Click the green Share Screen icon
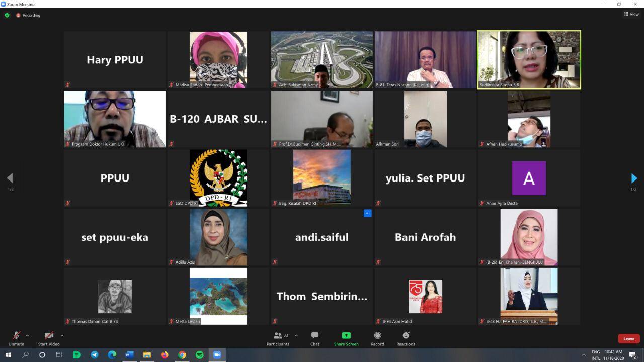Screen dimensions: 644x362 [x=346, y=335]
